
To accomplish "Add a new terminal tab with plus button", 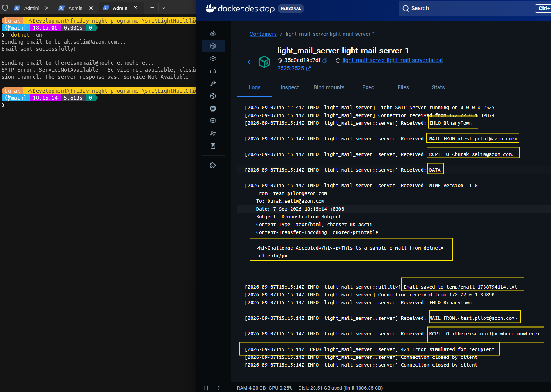I will click(x=152, y=8).
